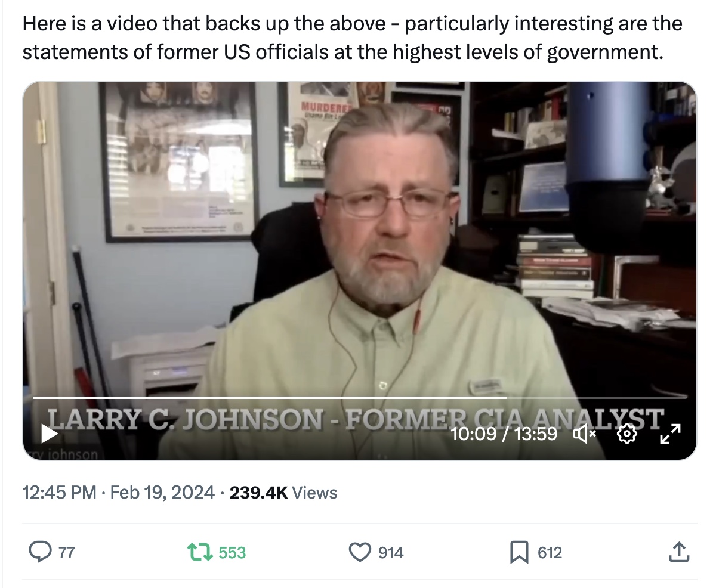
Task: Enter fullscreen mode on the video
Action: coord(669,434)
